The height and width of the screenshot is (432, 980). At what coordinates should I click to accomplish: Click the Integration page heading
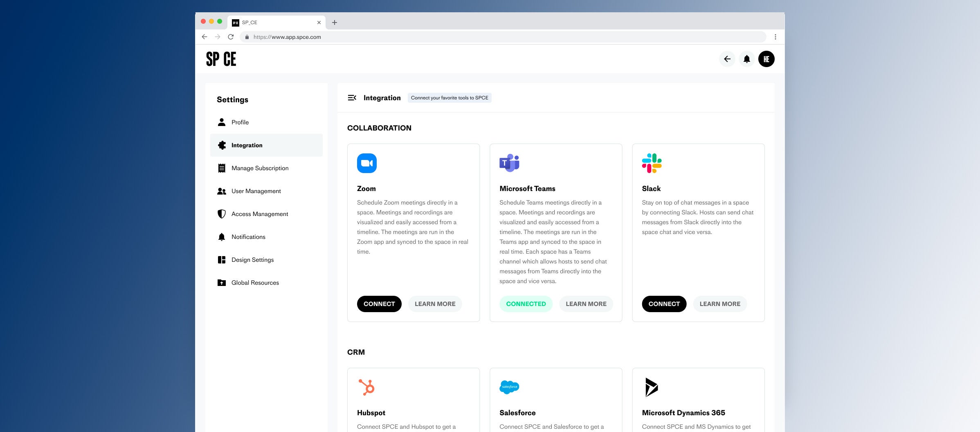pyautogui.click(x=382, y=98)
